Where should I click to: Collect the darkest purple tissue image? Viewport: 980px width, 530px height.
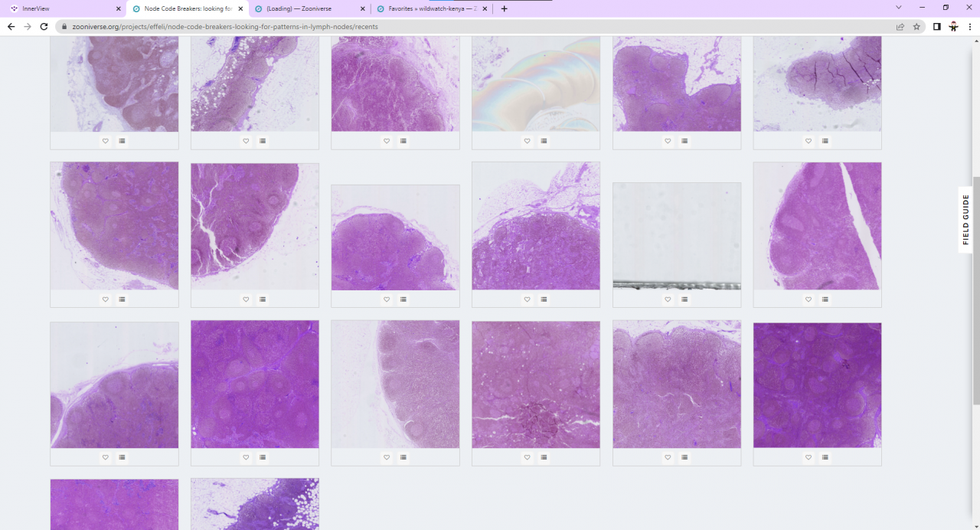[825, 457]
